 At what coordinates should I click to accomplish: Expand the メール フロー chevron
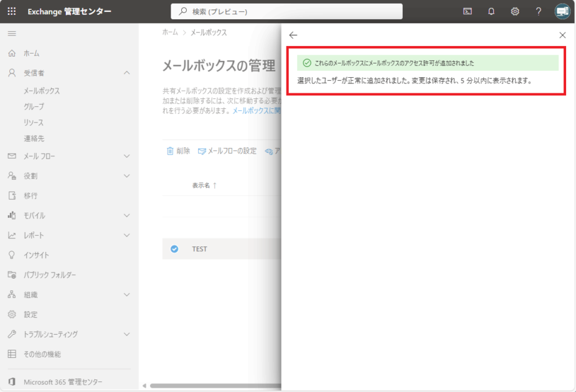(x=127, y=156)
